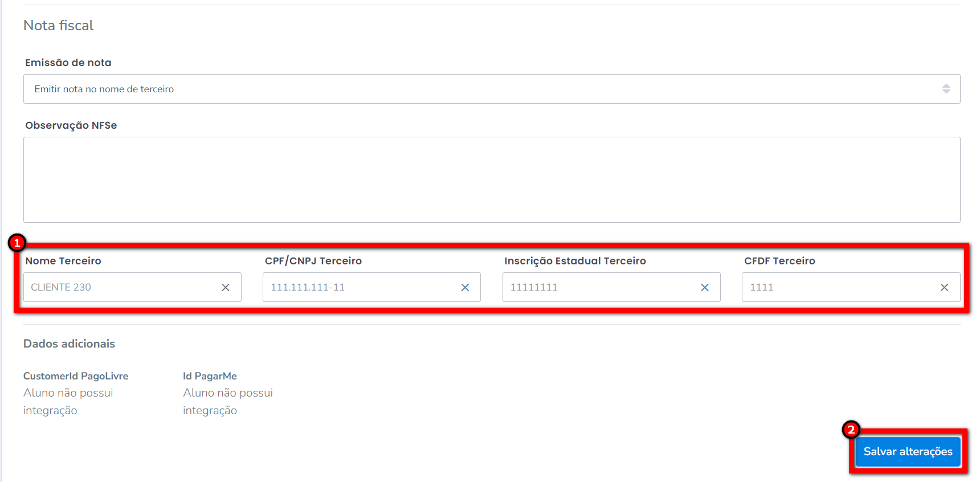
Task: Click the up-down arrows in Emissão de nota
Action: pos(946,89)
